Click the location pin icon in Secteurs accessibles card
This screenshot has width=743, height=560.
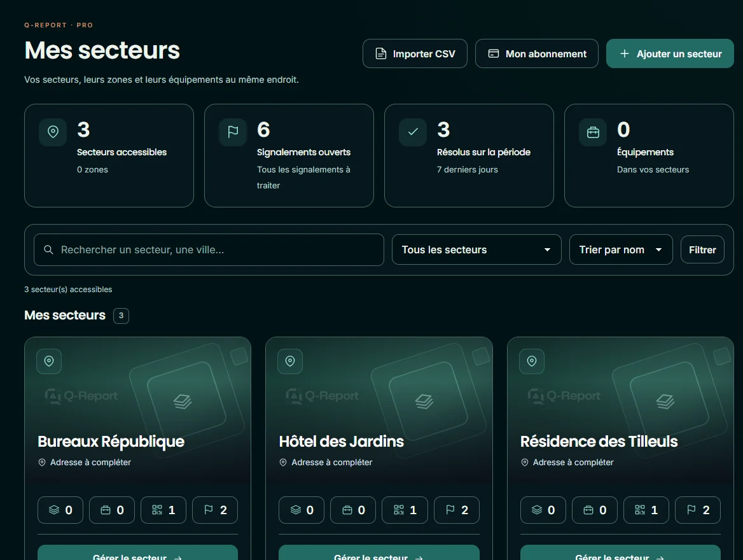click(x=53, y=132)
